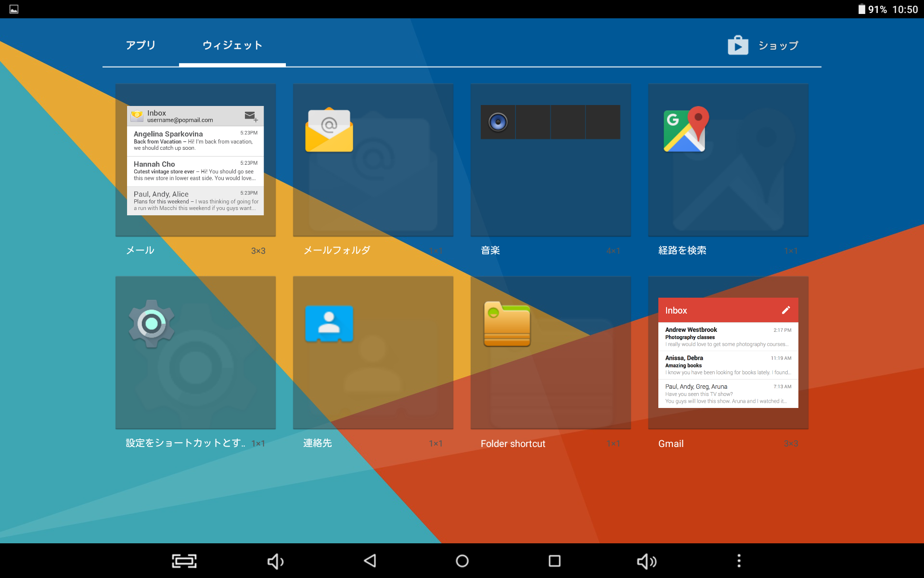Screen dimensions: 924x578
Task: Click the compose pencil in Gmail widget
Action: pos(785,310)
